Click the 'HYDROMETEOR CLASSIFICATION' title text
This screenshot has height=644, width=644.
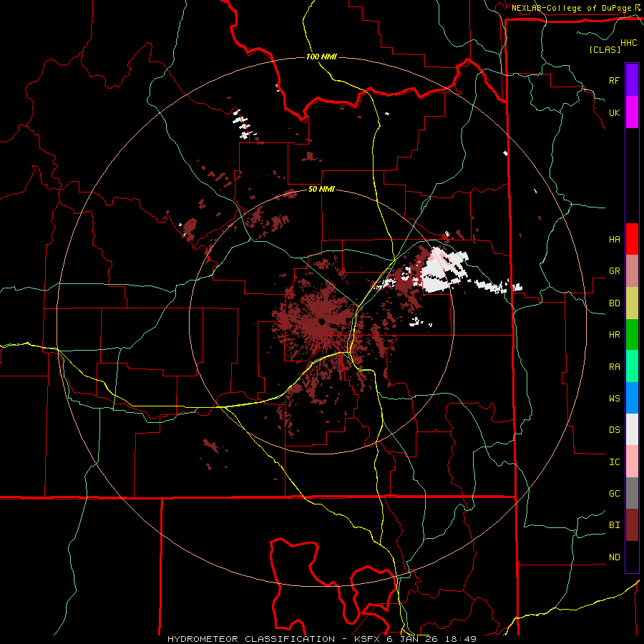[x=251, y=639]
